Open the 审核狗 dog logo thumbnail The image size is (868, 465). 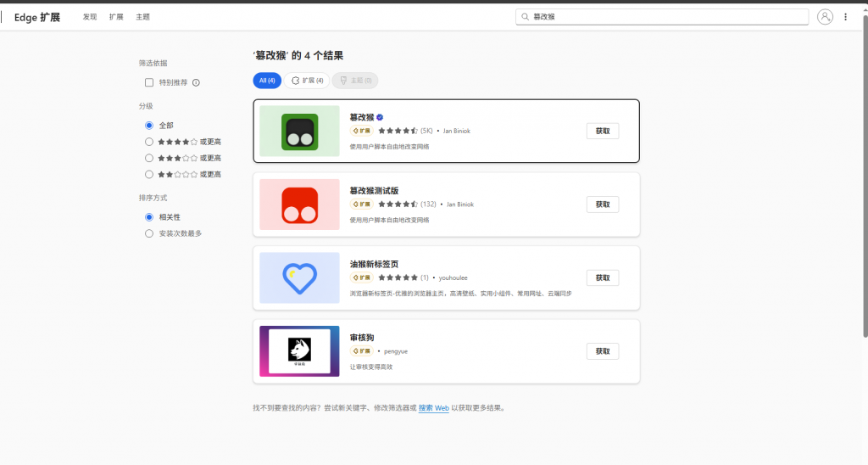[x=299, y=351]
